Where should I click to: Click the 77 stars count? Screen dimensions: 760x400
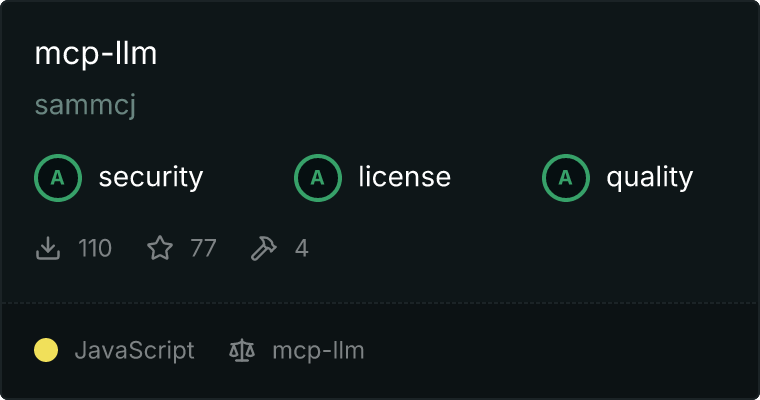[203, 248]
